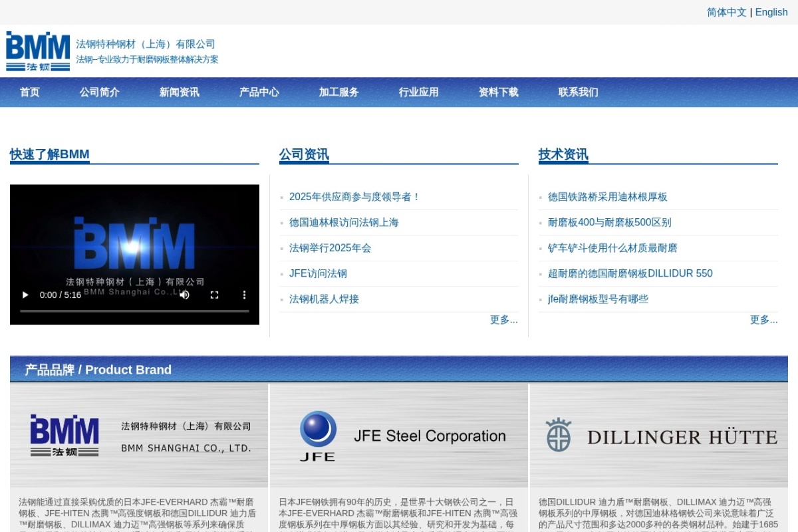Click 更多... under 公司资讯

point(504,320)
